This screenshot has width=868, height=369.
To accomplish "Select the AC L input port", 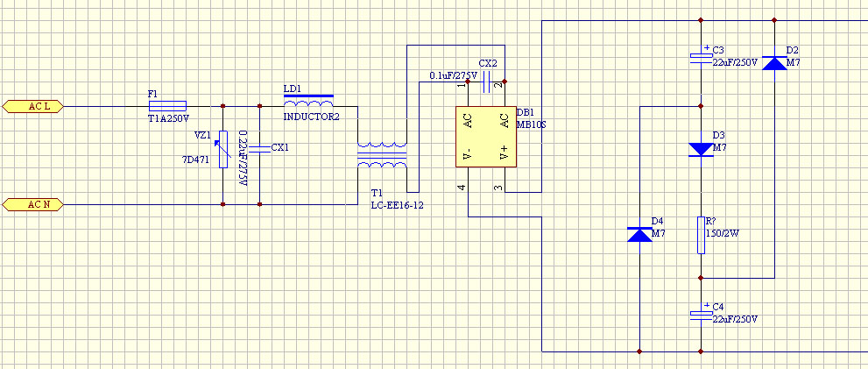I will [32, 106].
